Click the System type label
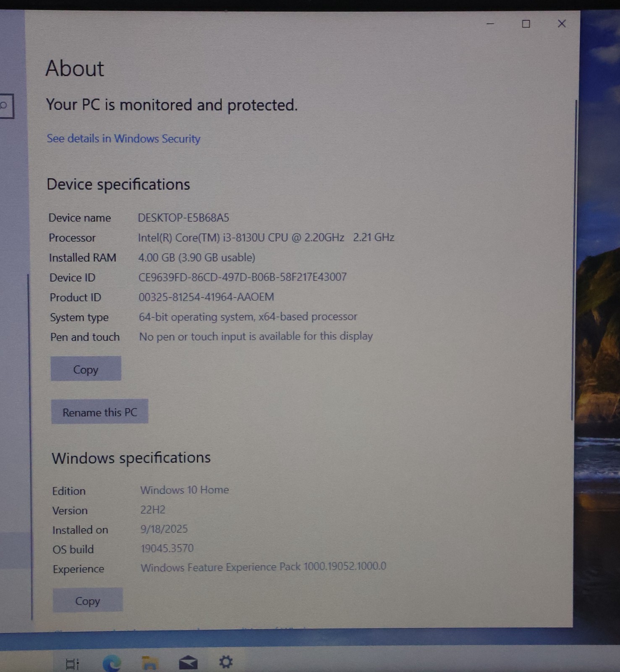Viewport: 620px width, 672px height. tap(79, 318)
